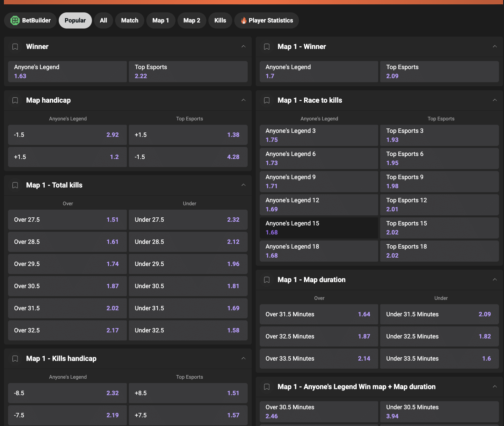The image size is (504, 426).
Task: Collapse the Map 1 - Winner section
Action: tap(495, 47)
